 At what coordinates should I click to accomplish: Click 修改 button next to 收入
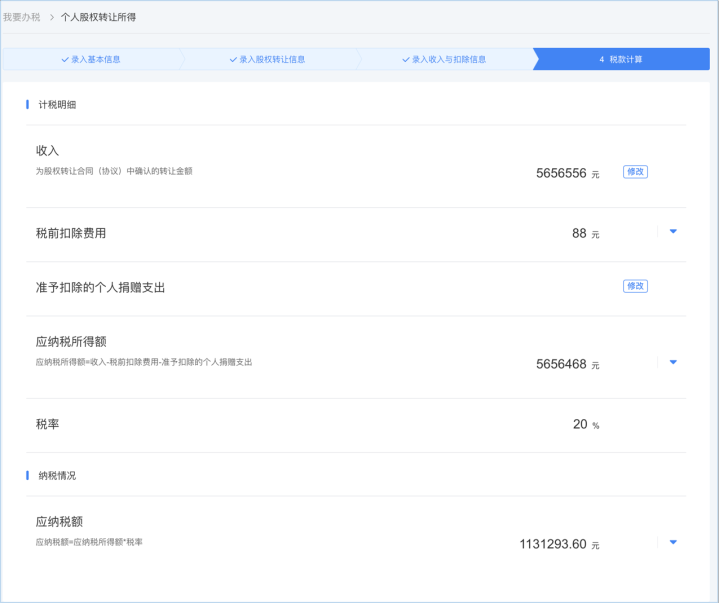tap(635, 171)
